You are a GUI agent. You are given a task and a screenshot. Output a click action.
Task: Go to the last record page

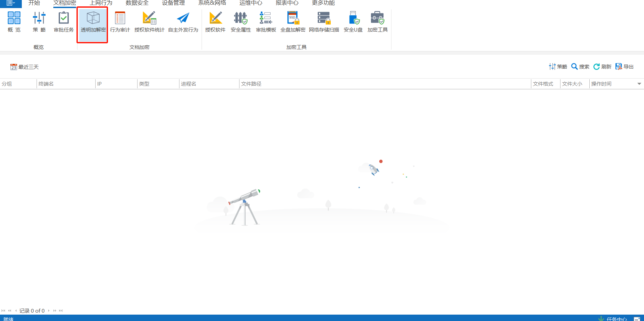[61, 311]
